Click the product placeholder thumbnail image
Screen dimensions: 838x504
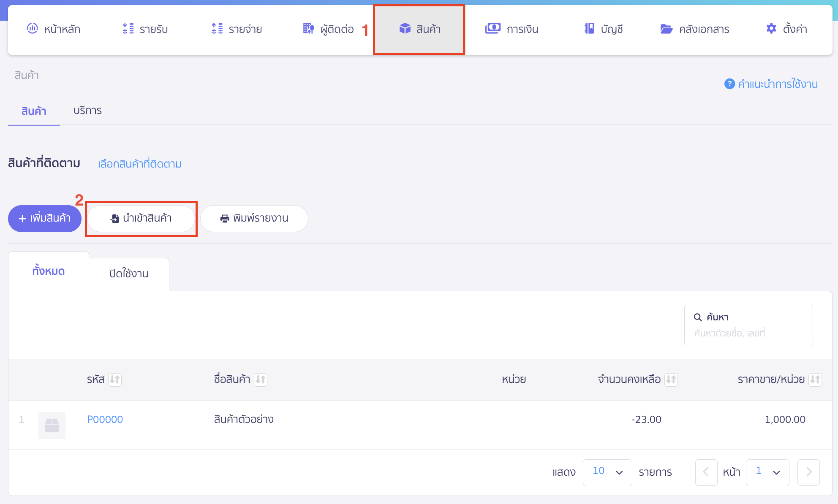click(52, 425)
